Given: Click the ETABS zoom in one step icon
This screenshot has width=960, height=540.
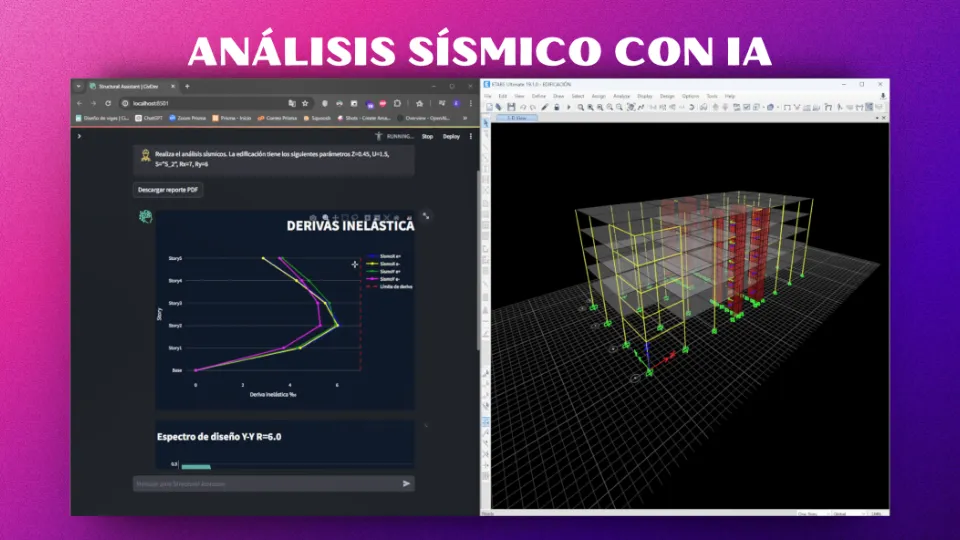Looking at the screenshot, I should pyautogui.click(x=610, y=107).
